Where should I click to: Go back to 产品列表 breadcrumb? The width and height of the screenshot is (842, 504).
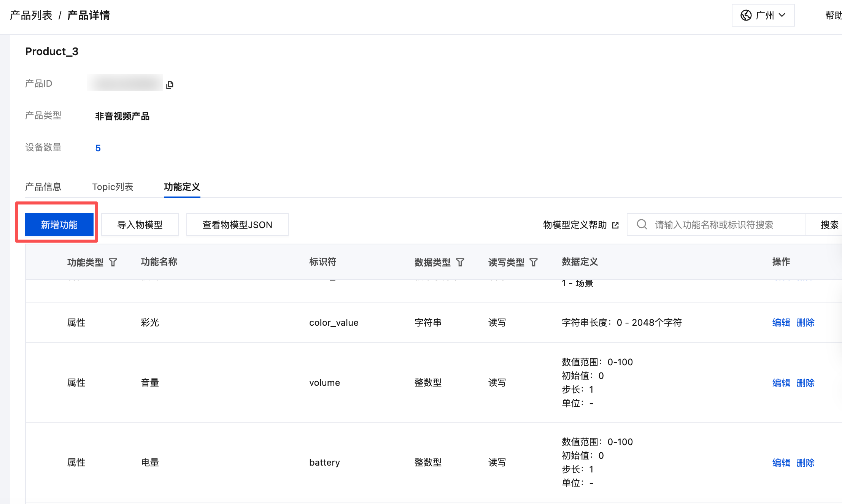(x=31, y=15)
